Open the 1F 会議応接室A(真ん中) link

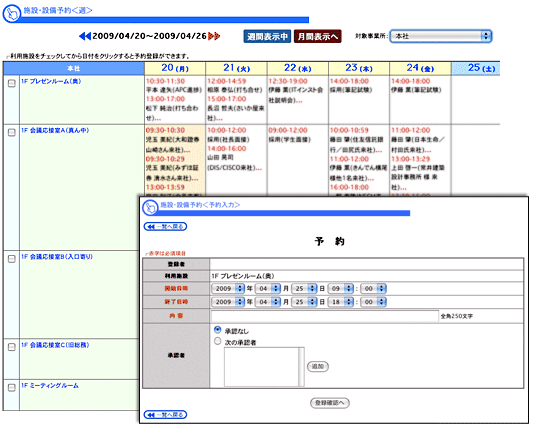tap(55, 130)
